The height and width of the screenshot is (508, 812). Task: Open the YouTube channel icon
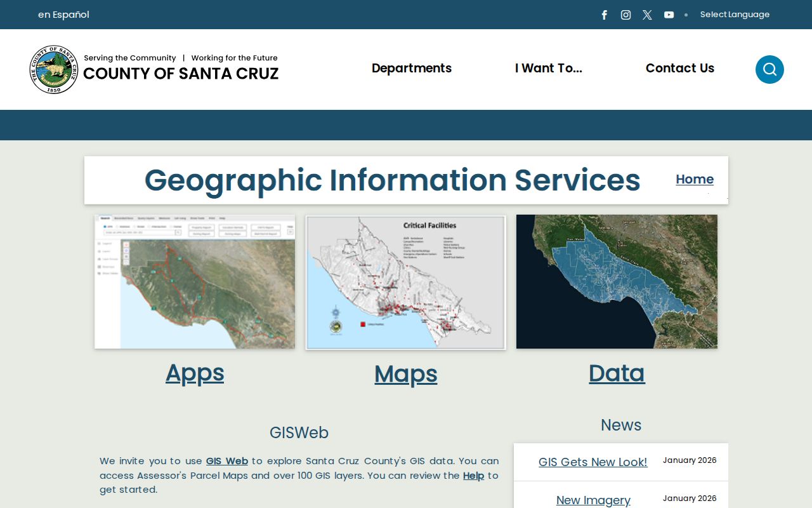[669, 15]
